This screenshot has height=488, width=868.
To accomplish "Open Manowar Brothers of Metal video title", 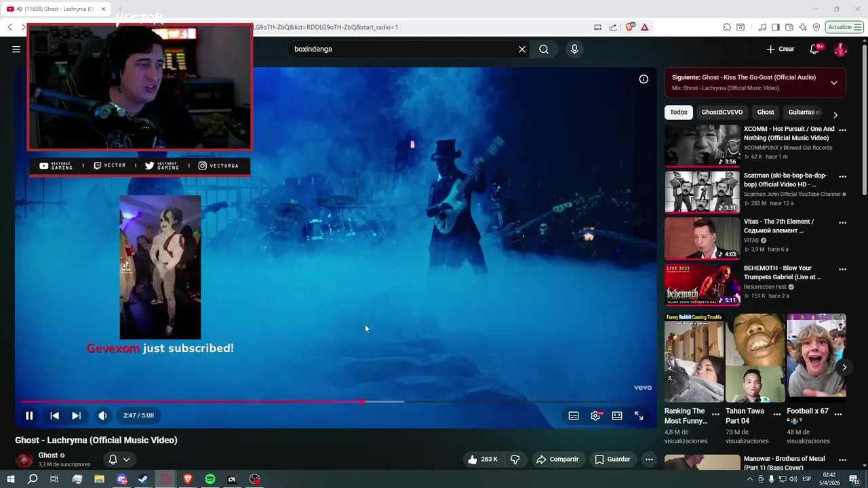I will [785, 463].
